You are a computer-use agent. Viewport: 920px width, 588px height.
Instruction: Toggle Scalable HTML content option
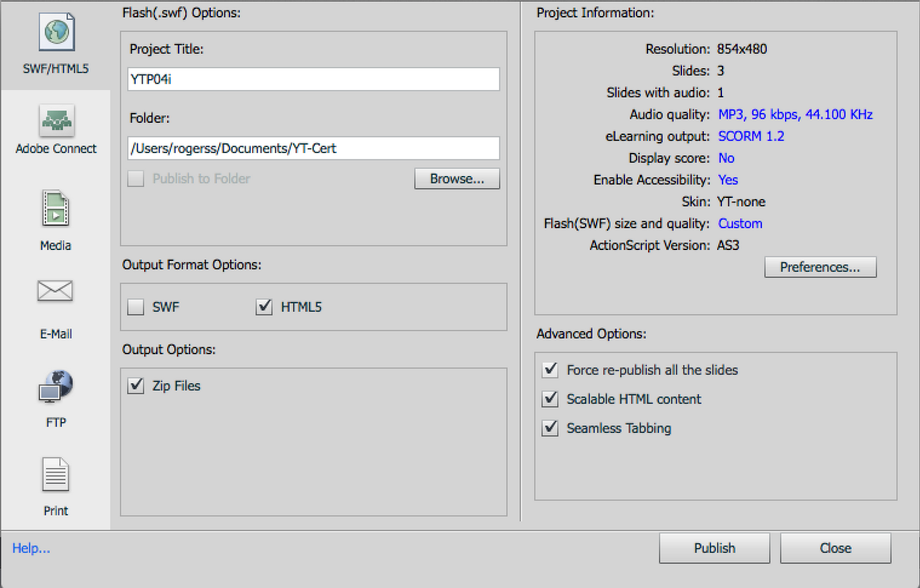pos(550,399)
